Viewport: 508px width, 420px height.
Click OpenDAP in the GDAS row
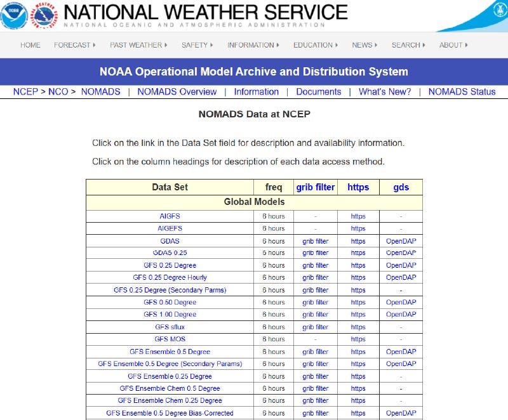pos(401,241)
